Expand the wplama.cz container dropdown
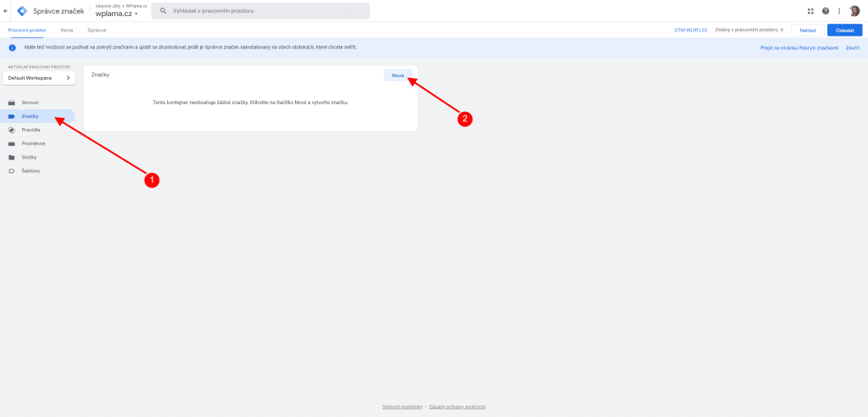The height and width of the screenshot is (417, 868). 117,14
